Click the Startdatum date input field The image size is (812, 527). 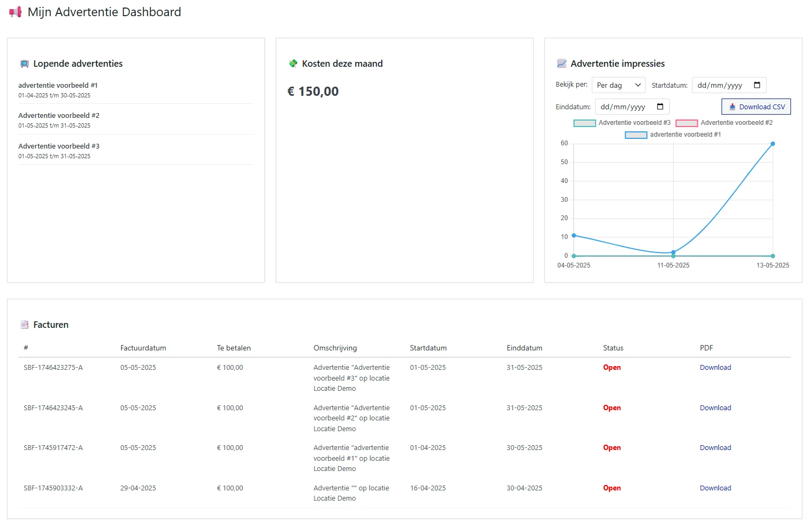tap(720, 85)
